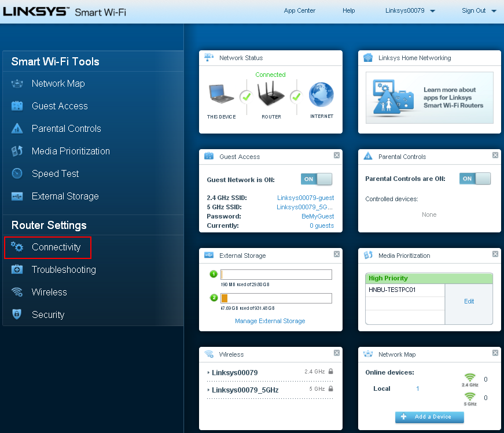The image size is (504, 433).
Task: Click the Linksys00079-guest SSID link
Action: 306,198
